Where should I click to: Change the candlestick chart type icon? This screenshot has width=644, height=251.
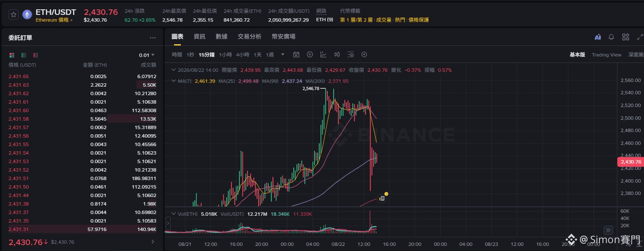(337, 54)
